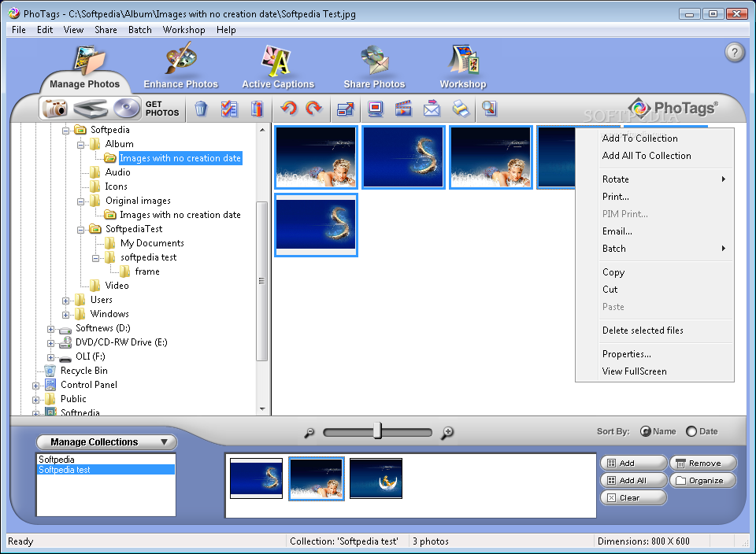This screenshot has width=756, height=554.
Task: Click zoom in magnifier icon
Action: pyautogui.click(x=447, y=433)
